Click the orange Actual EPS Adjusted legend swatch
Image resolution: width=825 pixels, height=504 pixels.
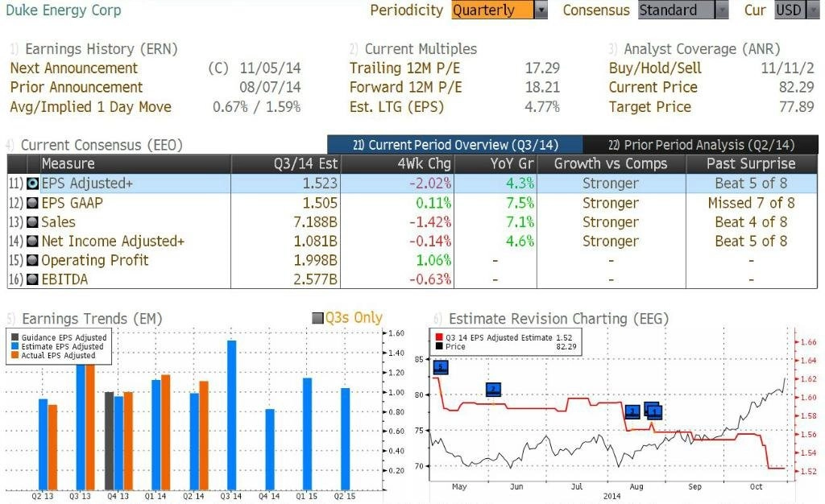15,355
